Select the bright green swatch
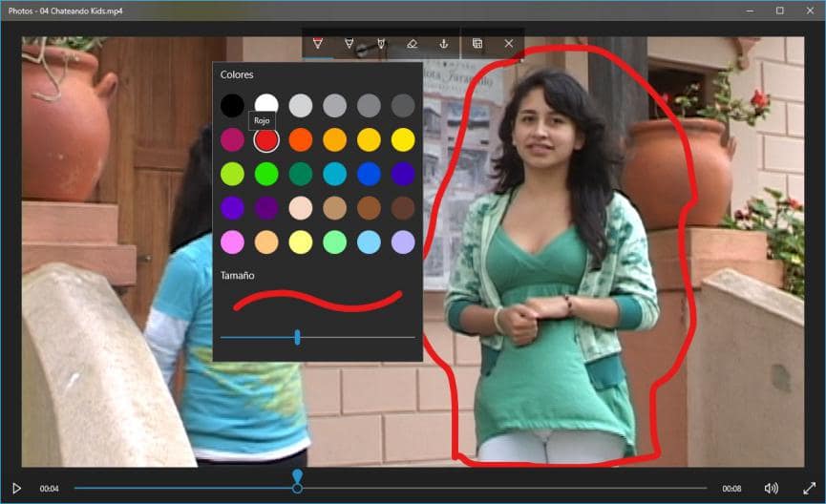Image resolution: width=826 pixels, height=504 pixels. [x=266, y=174]
